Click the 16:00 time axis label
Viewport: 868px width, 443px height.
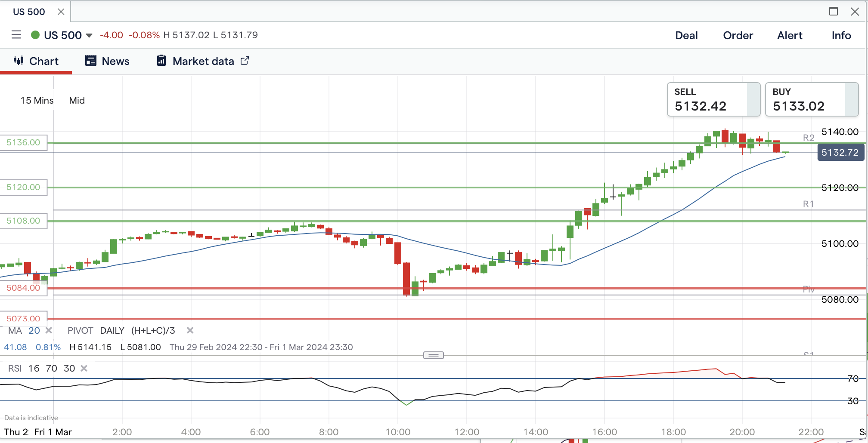(x=604, y=432)
